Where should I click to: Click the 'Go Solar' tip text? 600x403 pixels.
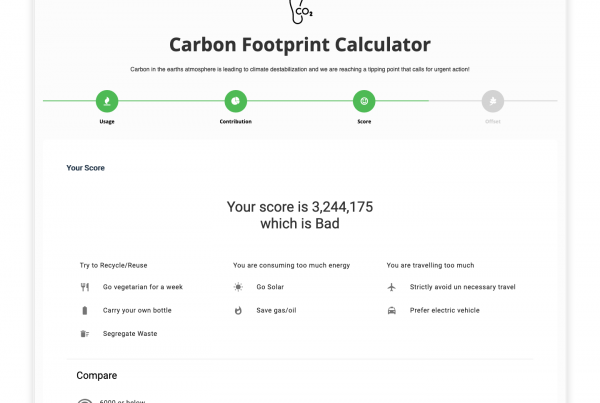(x=270, y=287)
